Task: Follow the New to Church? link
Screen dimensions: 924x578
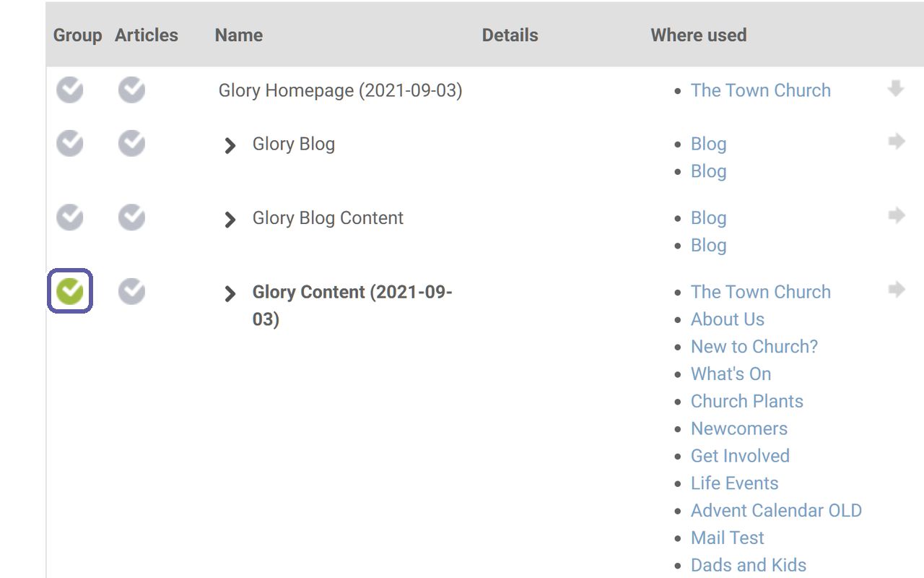Action: pyautogui.click(x=754, y=347)
